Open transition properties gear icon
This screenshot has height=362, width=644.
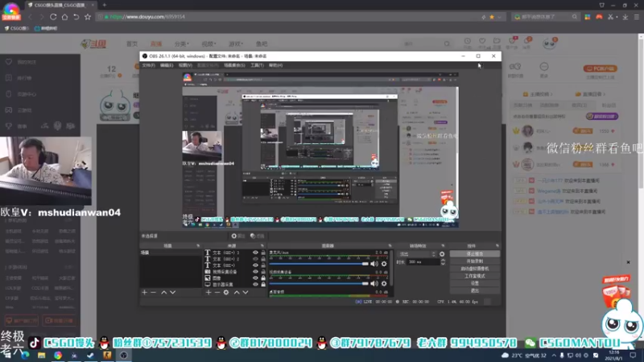click(x=442, y=254)
